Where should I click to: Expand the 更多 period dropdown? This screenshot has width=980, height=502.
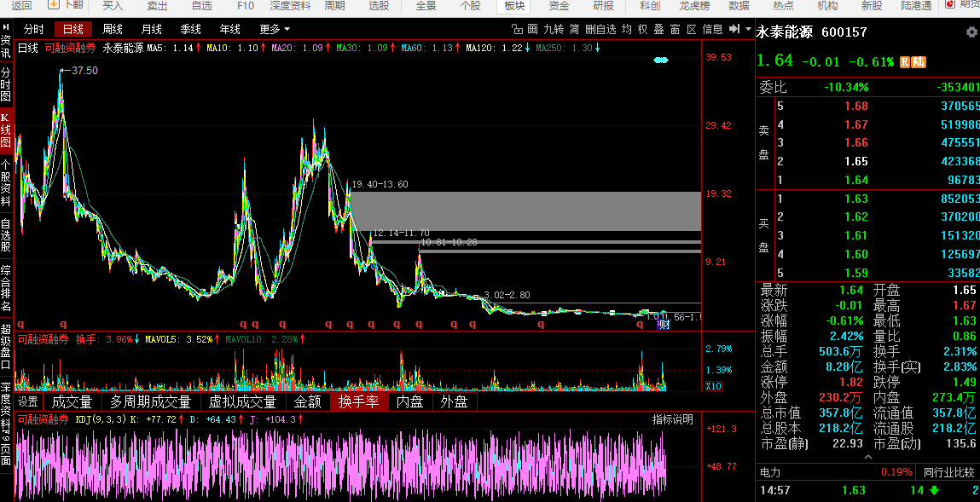275,29
